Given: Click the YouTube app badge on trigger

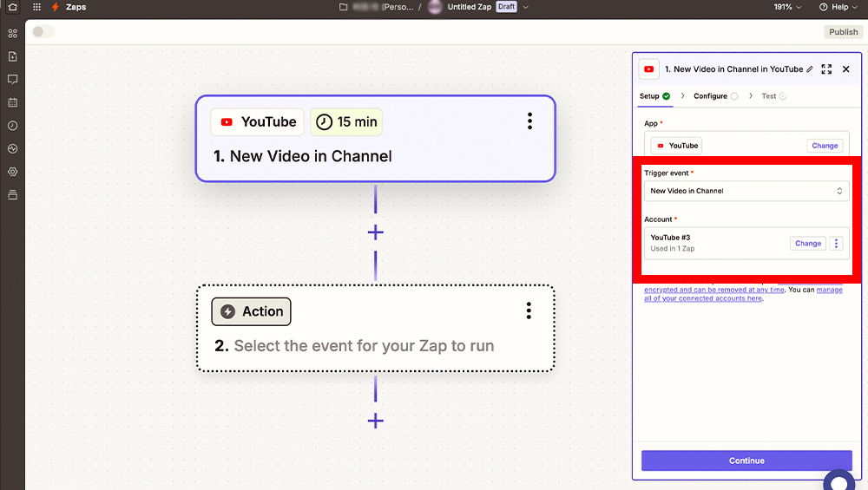Looking at the screenshot, I should coord(258,121).
